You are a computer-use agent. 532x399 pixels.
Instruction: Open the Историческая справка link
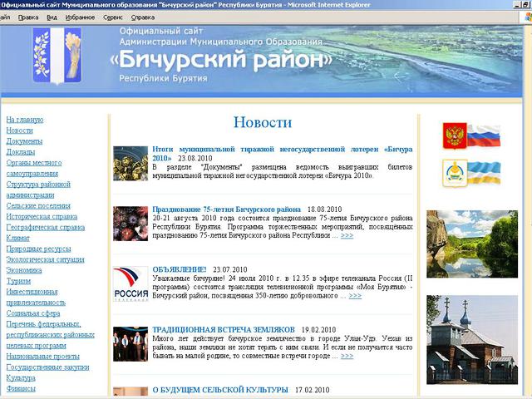click(42, 216)
